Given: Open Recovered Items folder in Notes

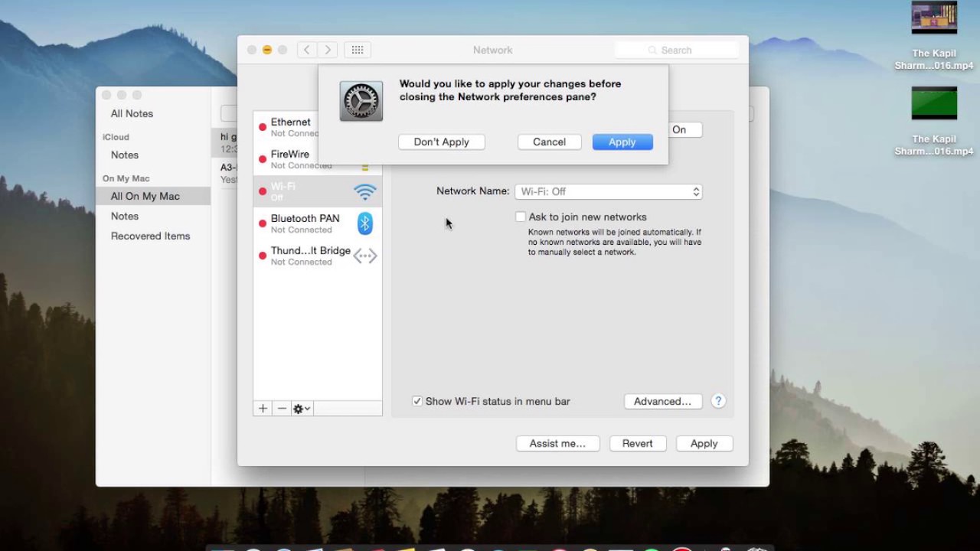Looking at the screenshot, I should click(151, 236).
